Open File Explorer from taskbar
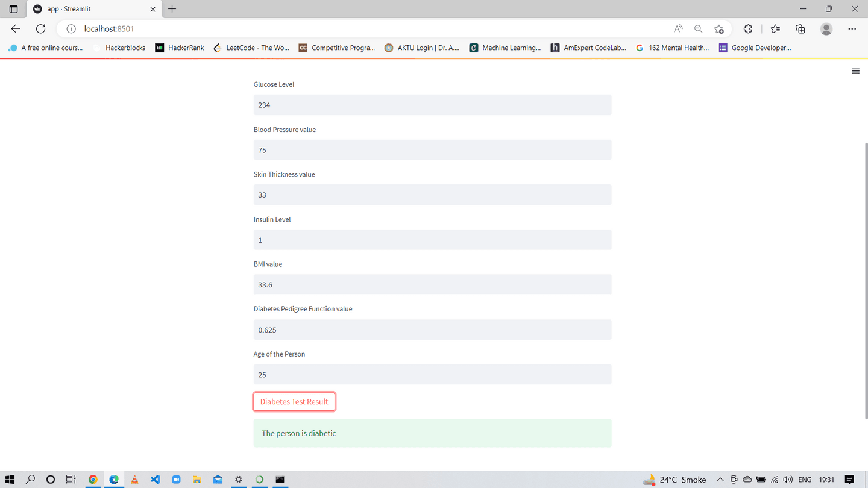868x488 pixels. point(197,480)
